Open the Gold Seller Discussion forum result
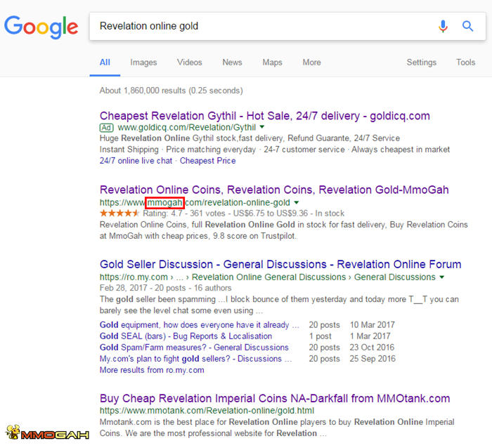Viewport: 492px width, 448px height. tap(280, 265)
